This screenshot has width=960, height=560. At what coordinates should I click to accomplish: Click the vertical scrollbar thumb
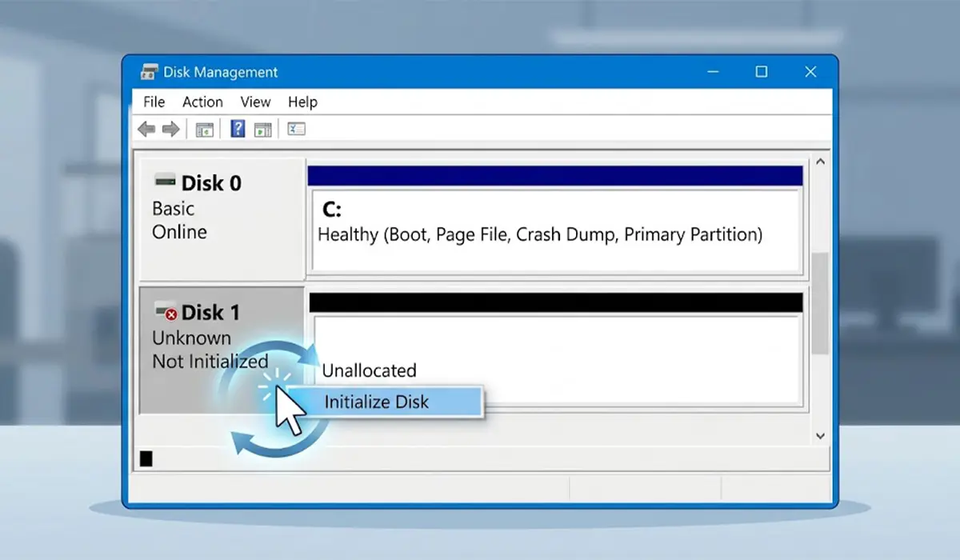click(x=819, y=304)
